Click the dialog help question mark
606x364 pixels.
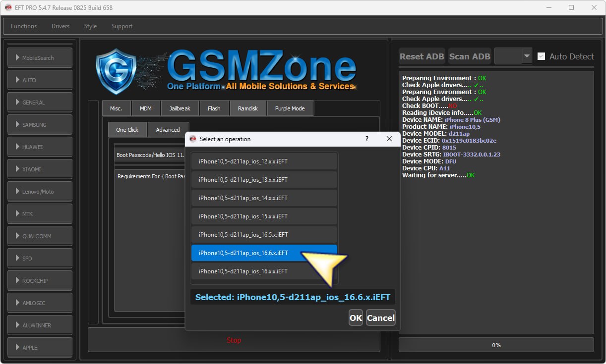click(x=367, y=139)
